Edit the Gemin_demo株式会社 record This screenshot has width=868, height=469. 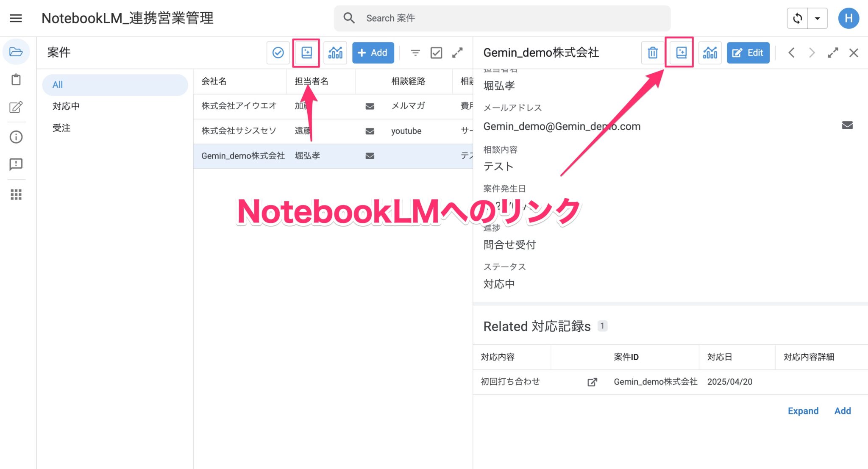point(748,53)
